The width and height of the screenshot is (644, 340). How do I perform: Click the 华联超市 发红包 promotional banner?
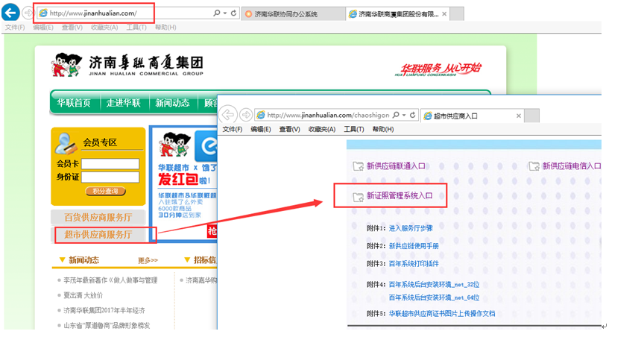click(185, 184)
